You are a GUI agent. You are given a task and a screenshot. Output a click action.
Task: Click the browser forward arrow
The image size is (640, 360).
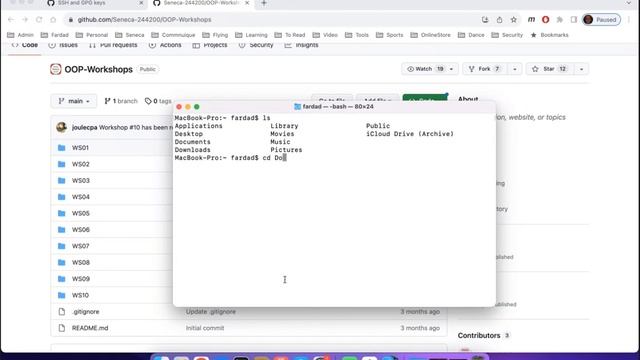(25, 20)
